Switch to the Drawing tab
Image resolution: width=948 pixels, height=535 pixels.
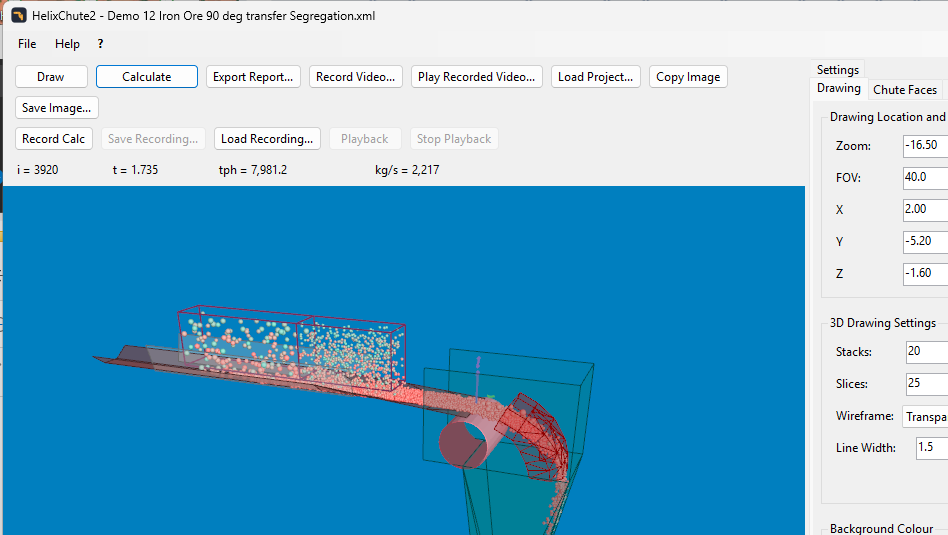pos(839,88)
